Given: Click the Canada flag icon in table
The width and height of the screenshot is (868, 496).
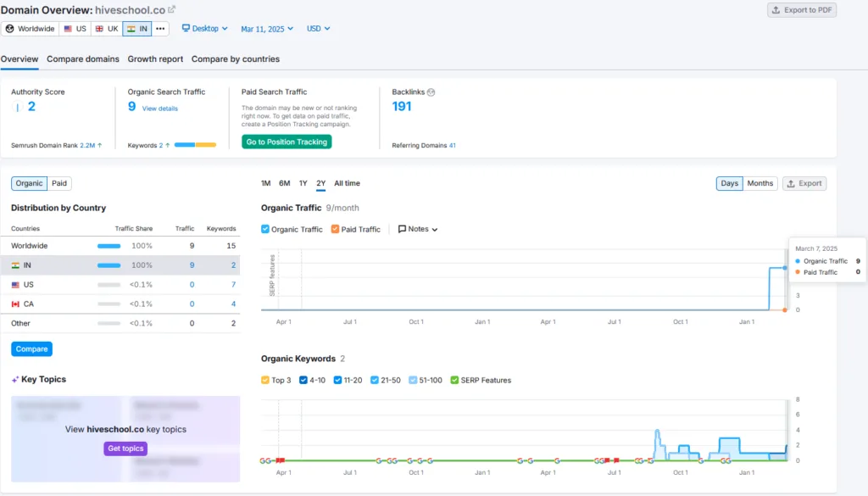Looking at the screenshot, I should click(x=15, y=304).
